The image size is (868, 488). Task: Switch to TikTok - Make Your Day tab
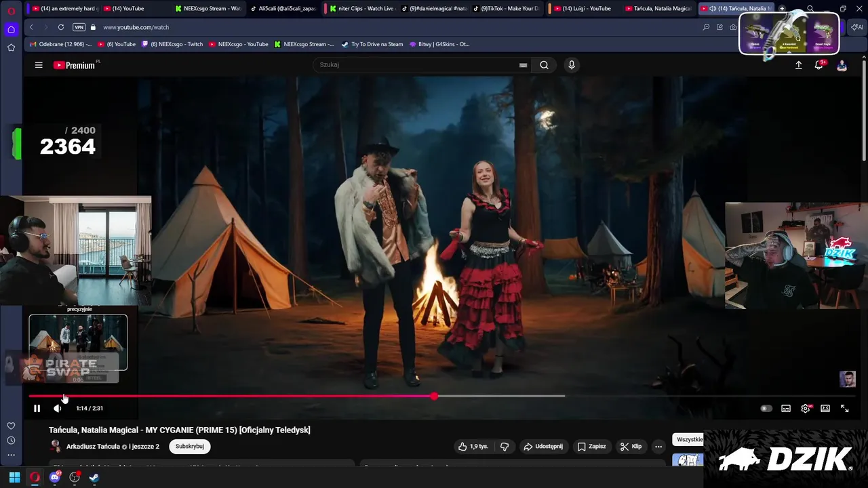click(x=505, y=8)
